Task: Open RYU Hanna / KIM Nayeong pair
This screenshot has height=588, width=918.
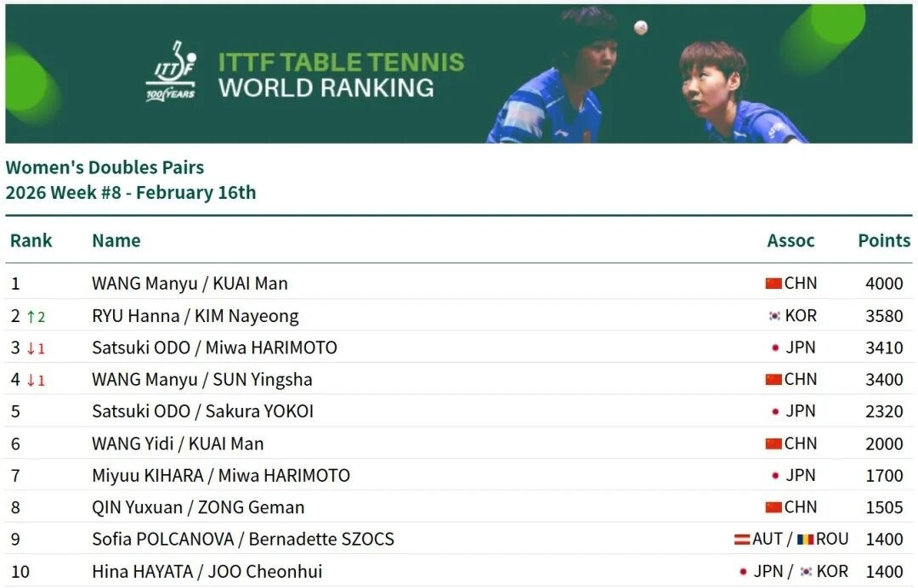Action: click(x=195, y=316)
